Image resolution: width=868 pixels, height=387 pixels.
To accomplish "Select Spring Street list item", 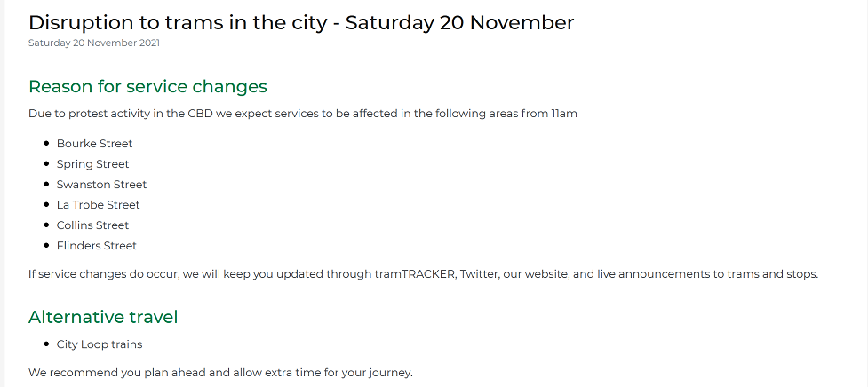I will coord(92,164).
